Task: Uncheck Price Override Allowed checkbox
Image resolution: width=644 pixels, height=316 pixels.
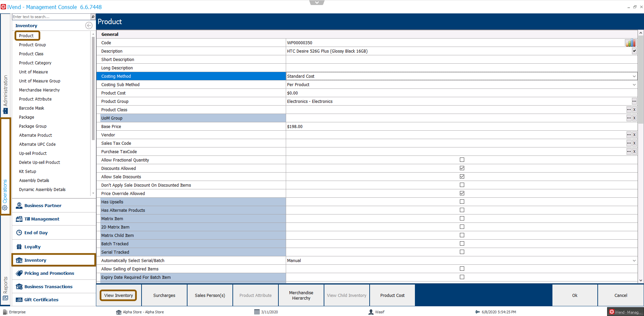Action: [462, 193]
